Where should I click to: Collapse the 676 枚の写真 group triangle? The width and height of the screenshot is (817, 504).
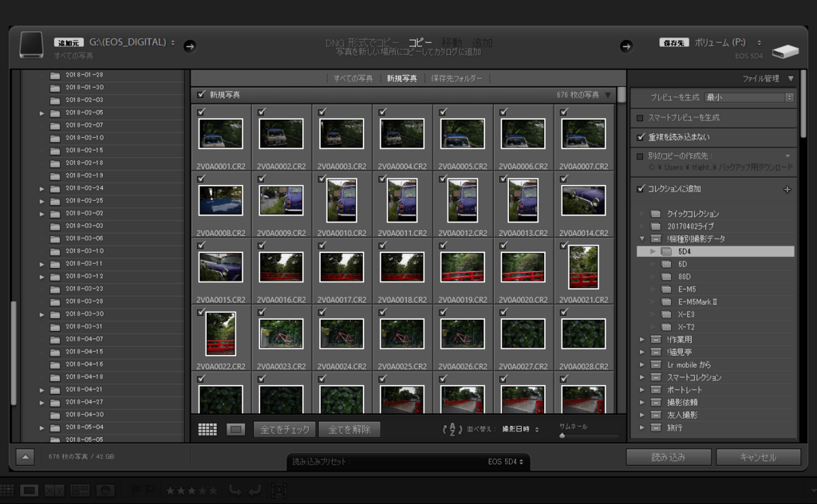click(607, 95)
